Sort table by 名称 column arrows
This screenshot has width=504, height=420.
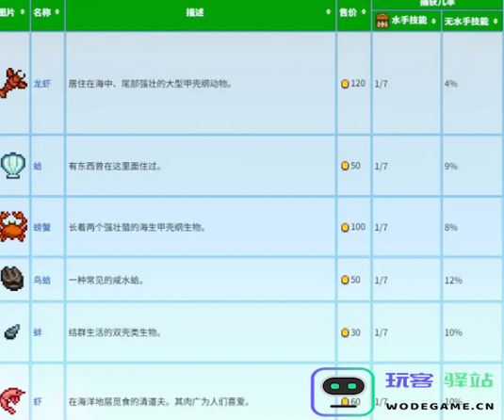[x=57, y=12]
